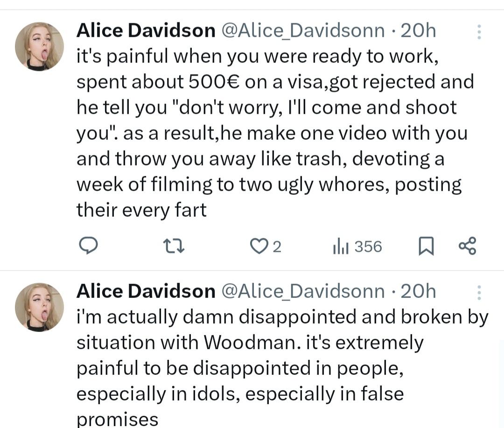The image size is (504, 428).
Task: Reply to the first Alice Davidson tweet
Action: [x=87, y=246]
